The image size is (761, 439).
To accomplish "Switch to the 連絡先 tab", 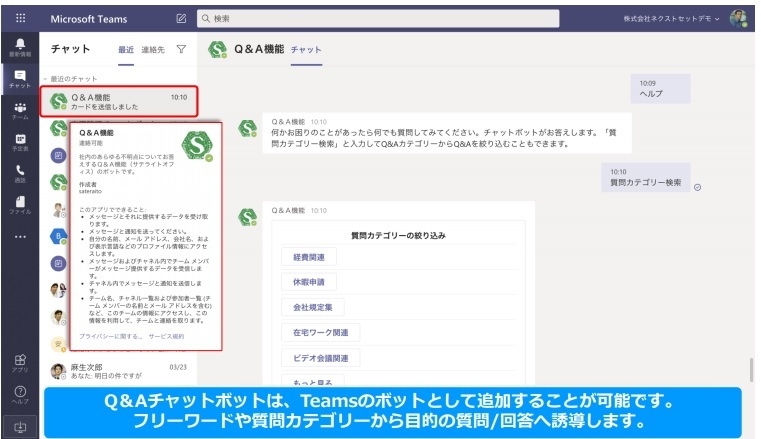I will (x=153, y=49).
